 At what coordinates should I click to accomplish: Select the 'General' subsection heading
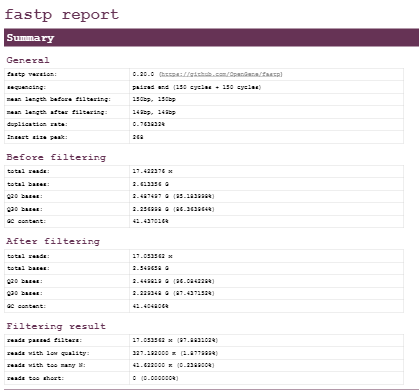coord(28,60)
